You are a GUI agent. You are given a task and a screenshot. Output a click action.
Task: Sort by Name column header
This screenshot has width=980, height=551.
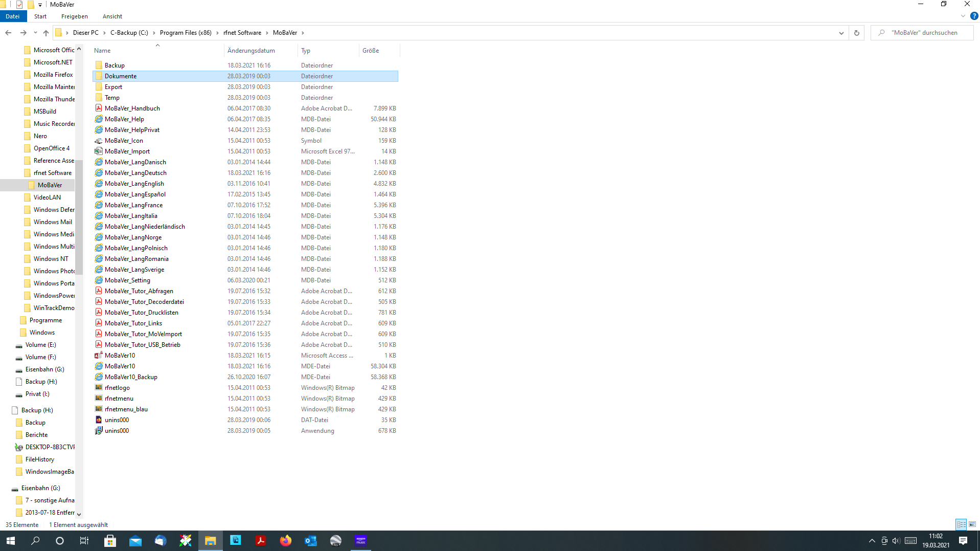click(157, 50)
